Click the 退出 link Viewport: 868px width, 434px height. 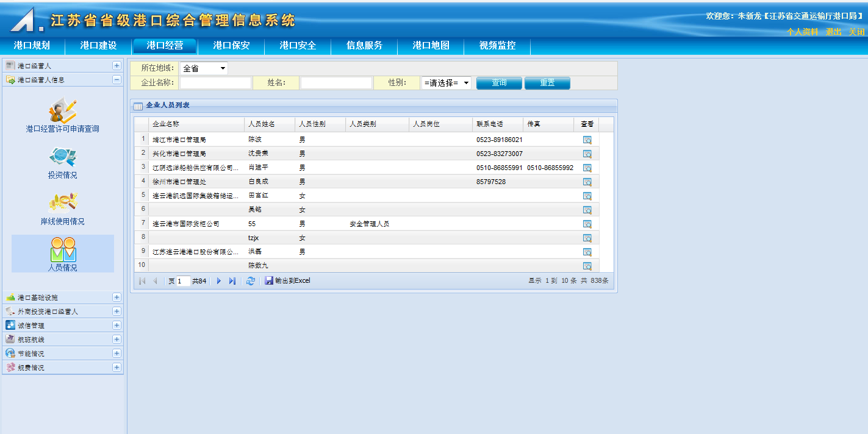833,32
